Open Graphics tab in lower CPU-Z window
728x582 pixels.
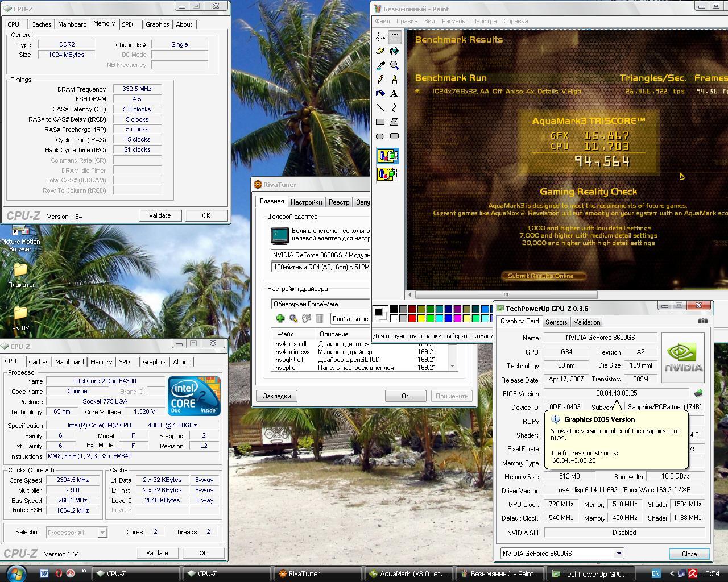pyautogui.click(x=155, y=362)
